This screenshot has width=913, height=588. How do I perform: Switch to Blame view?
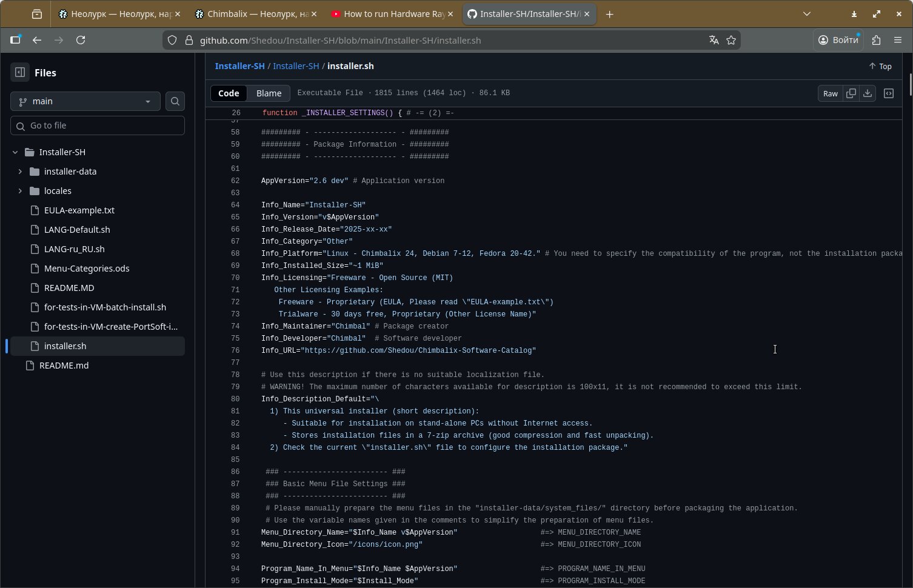click(269, 93)
